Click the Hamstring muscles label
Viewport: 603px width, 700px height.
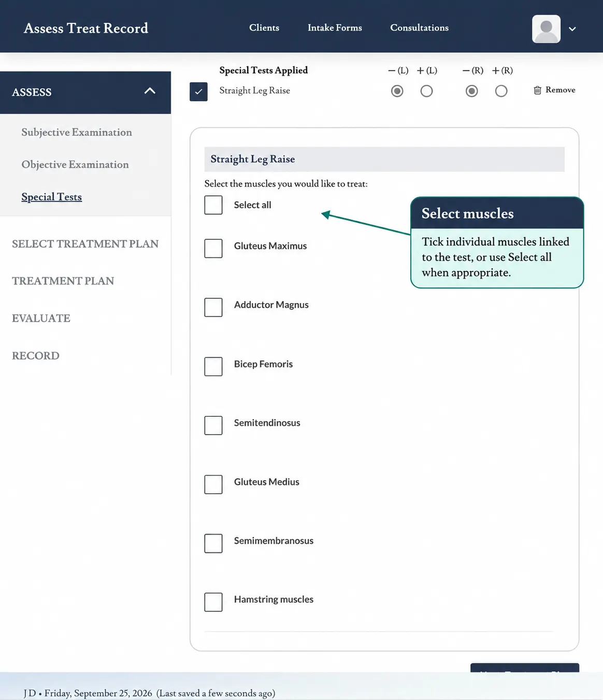[x=274, y=599]
